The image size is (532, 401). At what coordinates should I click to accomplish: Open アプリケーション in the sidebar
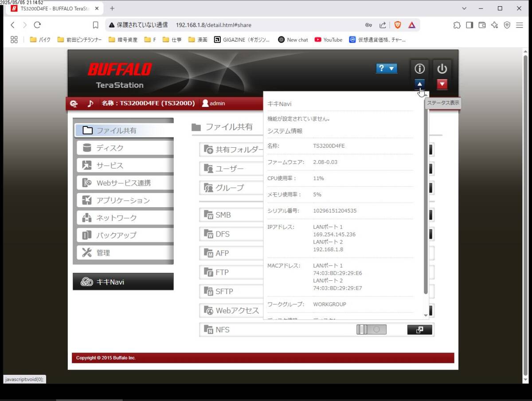click(125, 200)
